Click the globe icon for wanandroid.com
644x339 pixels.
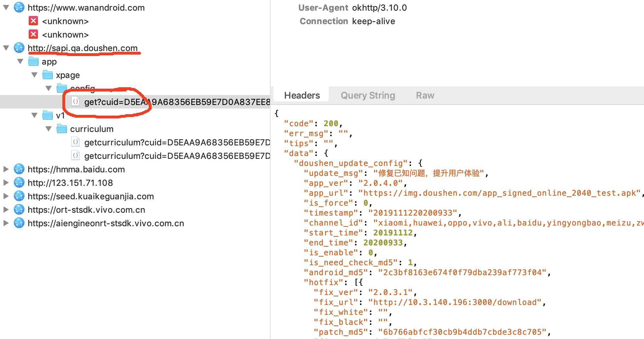(x=19, y=7)
